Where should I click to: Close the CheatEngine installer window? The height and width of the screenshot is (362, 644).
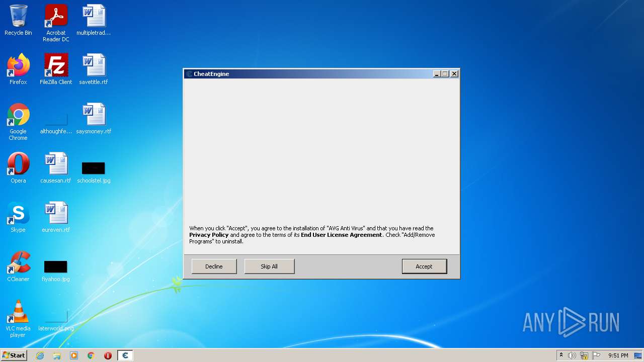[x=454, y=74]
